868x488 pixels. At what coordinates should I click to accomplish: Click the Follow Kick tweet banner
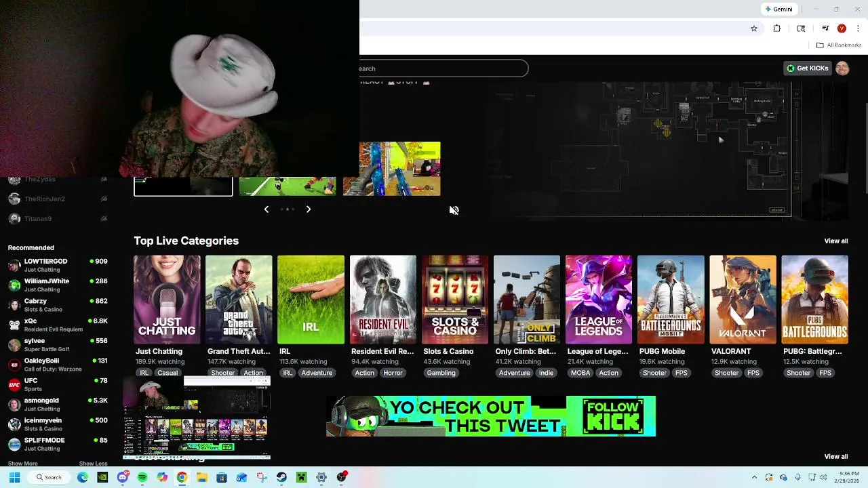pyautogui.click(x=491, y=416)
